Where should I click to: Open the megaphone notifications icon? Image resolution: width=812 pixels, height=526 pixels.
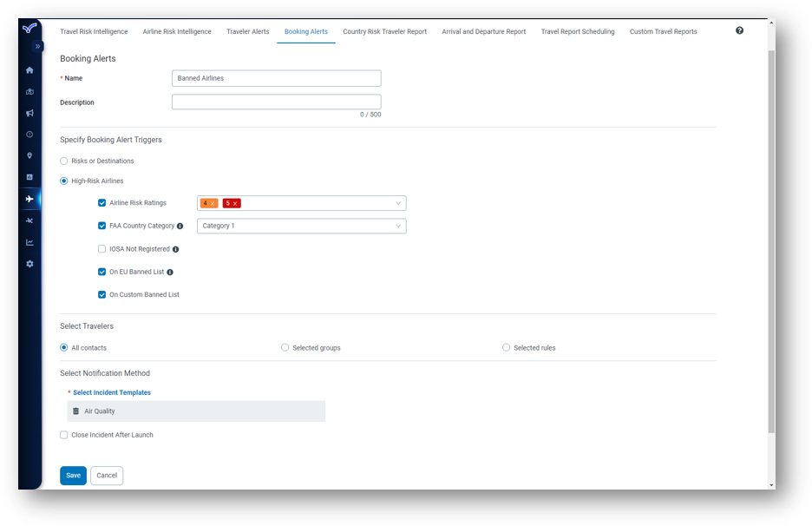point(29,113)
